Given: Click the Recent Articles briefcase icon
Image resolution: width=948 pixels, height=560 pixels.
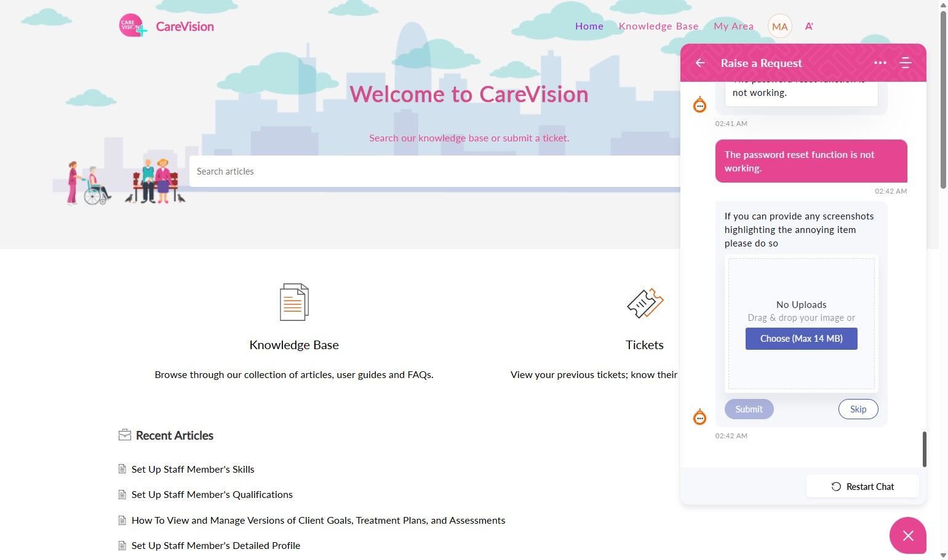Looking at the screenshot, I should 125,435.
